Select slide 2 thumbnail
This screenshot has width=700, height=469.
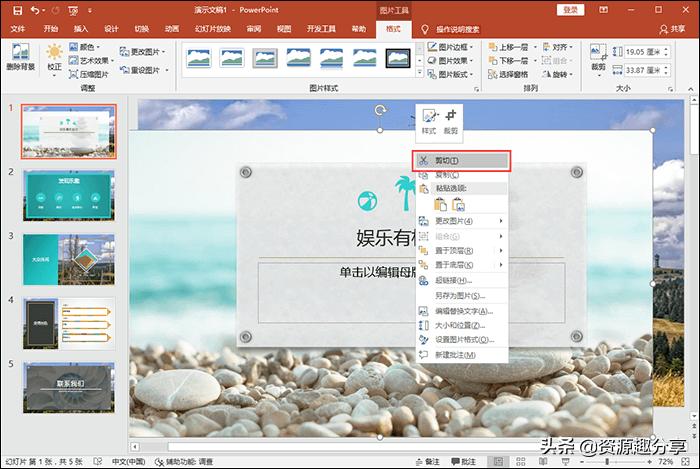(69, 195)
